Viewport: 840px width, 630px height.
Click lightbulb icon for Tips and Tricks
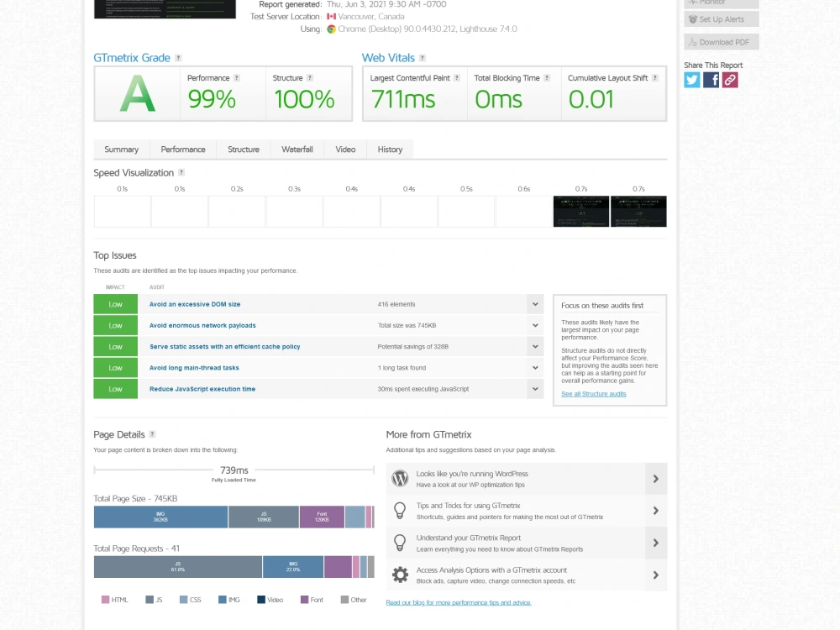[400, 511]
